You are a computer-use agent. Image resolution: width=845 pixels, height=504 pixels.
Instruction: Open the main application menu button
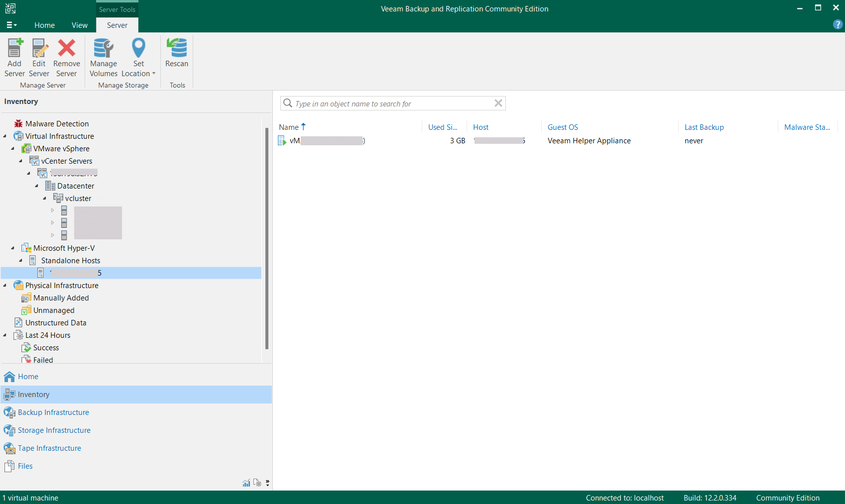(11, 25)
